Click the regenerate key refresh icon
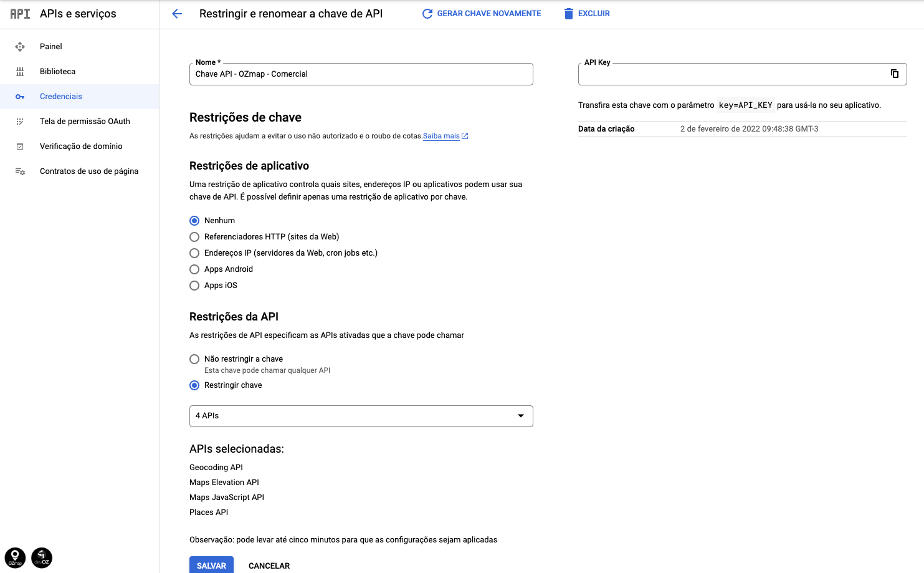This screenshot has width=924, height=573. click(x=427, y=14)
